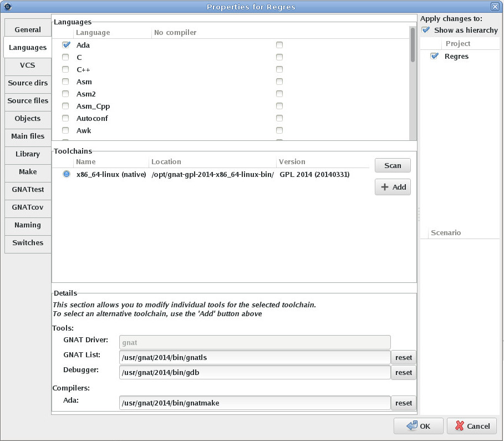Uncheck the Ada language checkbox

(x=66, y=45)
